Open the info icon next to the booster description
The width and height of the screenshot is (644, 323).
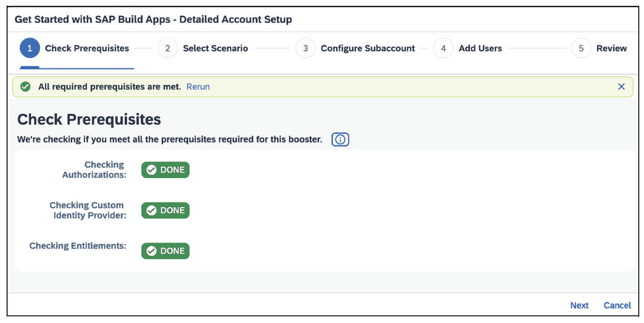340,139
